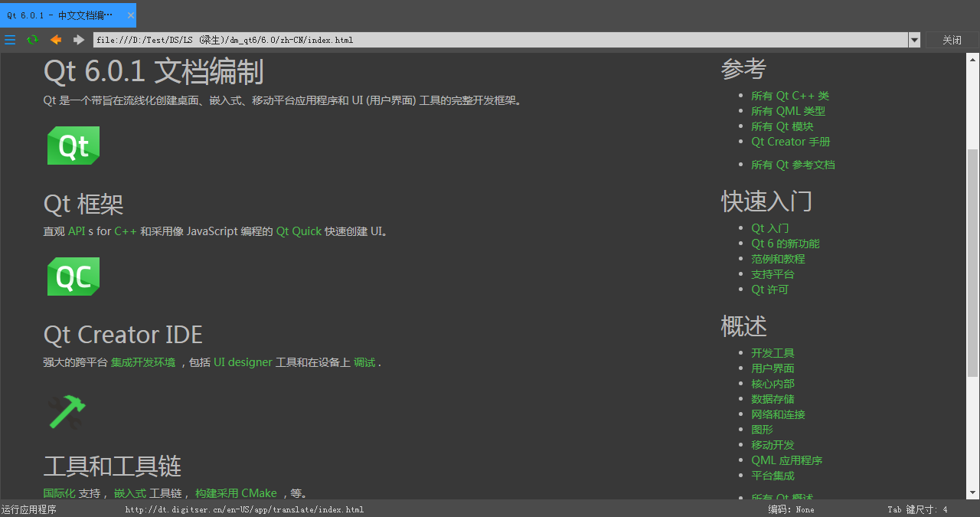The width and height of the screenshot is (980, 517).
Task: Go forward with the gray arrow
Action: pos(79,40)
